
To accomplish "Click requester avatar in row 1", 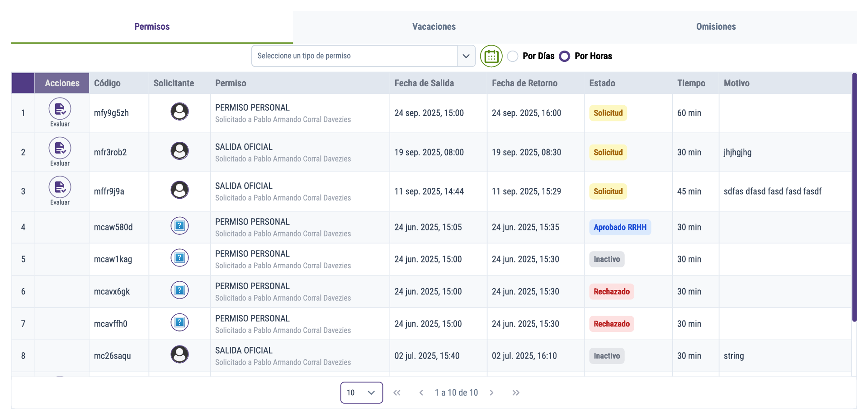I will (179, 112).
